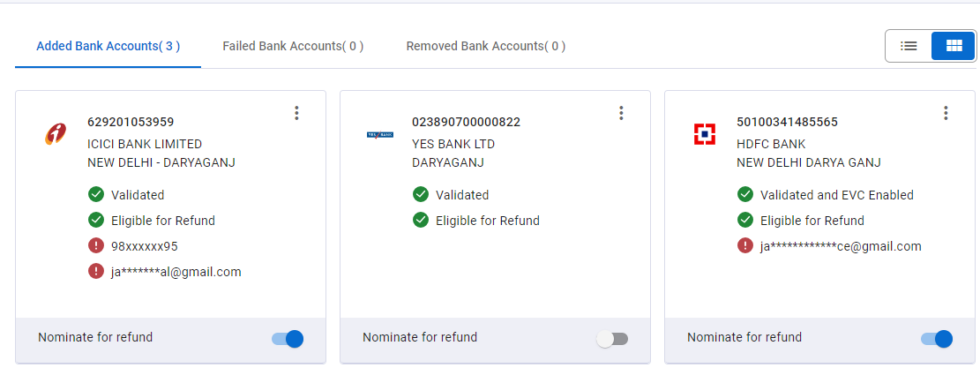This screenshot has height=368, width=980.
Task: Click account number 023890700000822
Action: 467,122
